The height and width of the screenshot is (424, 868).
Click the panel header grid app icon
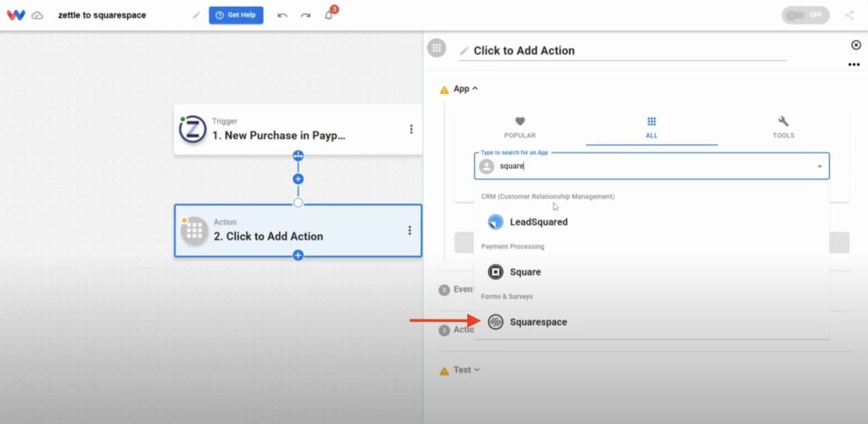click(437, 48)
